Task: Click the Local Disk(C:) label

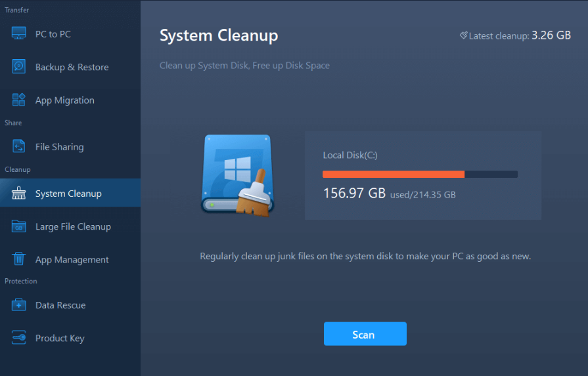Action: [x=350, y=155]
